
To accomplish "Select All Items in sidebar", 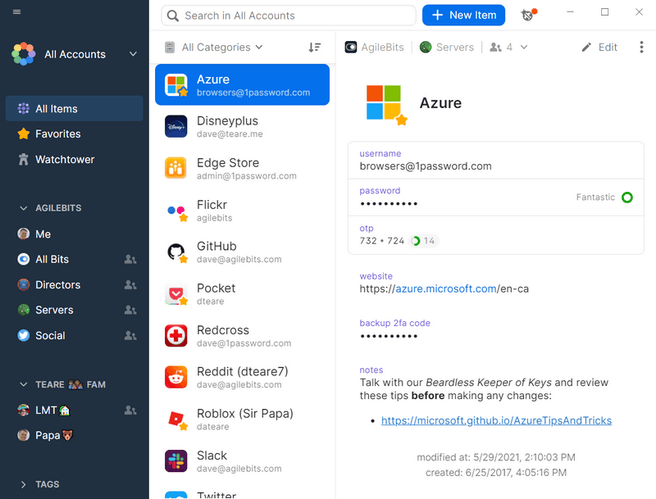I will (x=74, y=109).
